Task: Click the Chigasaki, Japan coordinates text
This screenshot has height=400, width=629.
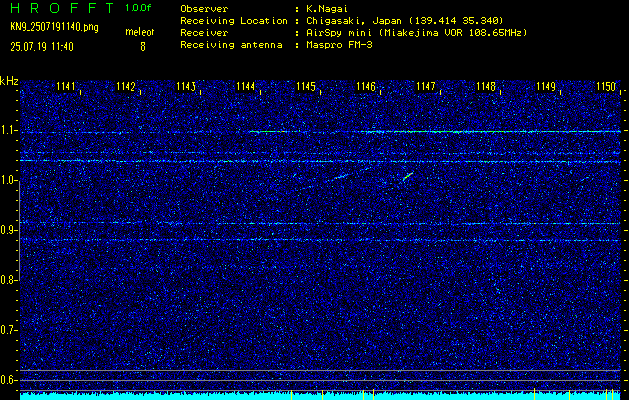Action: [x=404, y=20]
